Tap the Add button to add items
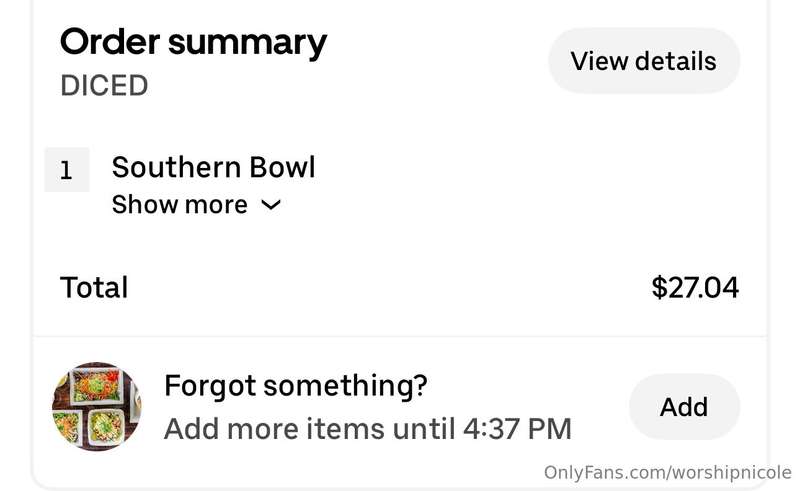This screenshot has height=491, width=800. (684, 407)
